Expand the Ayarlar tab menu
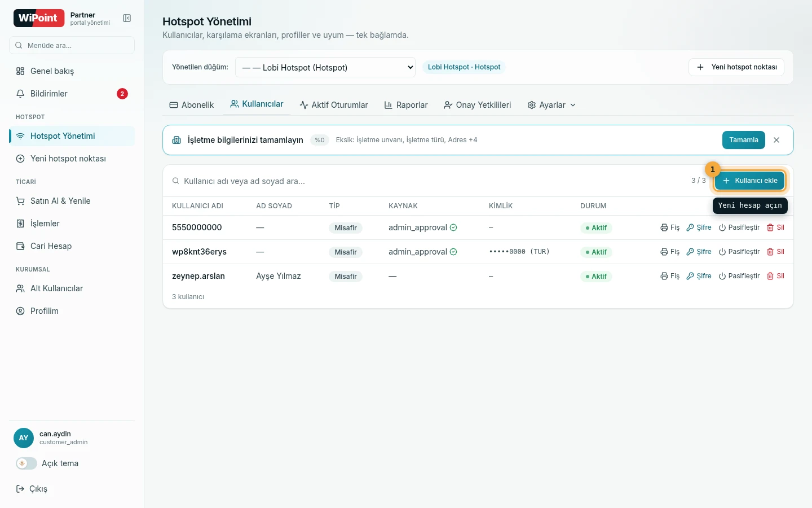This screenshot has height=508, width=812. tap(551, 105)
